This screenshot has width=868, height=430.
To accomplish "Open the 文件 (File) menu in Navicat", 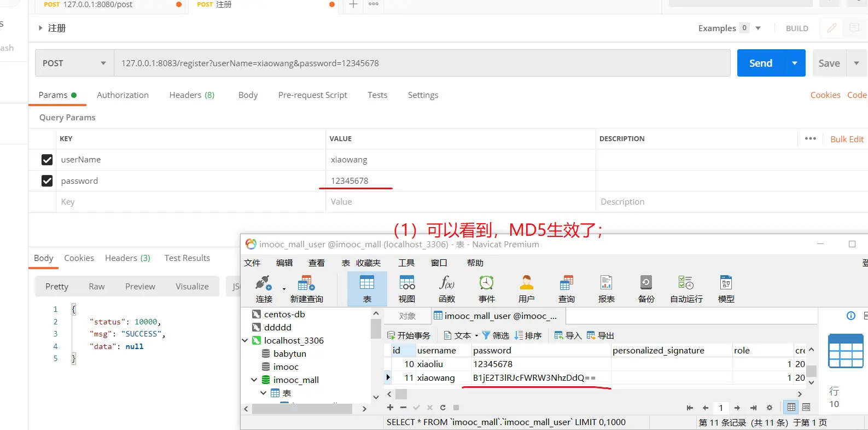I will click(252, 263).
